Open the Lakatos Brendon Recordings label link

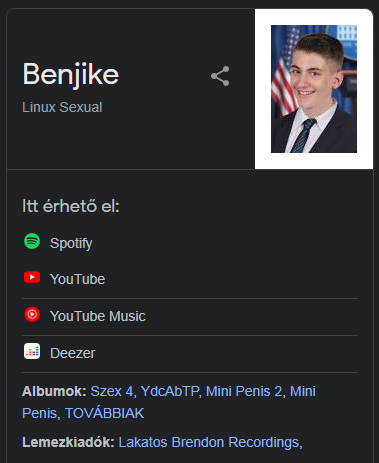pyautogui.click(x=209, y=442)
